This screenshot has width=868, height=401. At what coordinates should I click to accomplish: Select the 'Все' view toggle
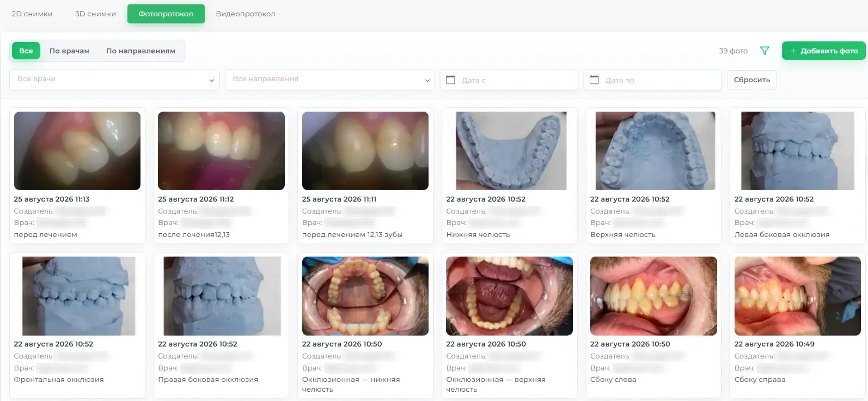click(x=26, y=51)
